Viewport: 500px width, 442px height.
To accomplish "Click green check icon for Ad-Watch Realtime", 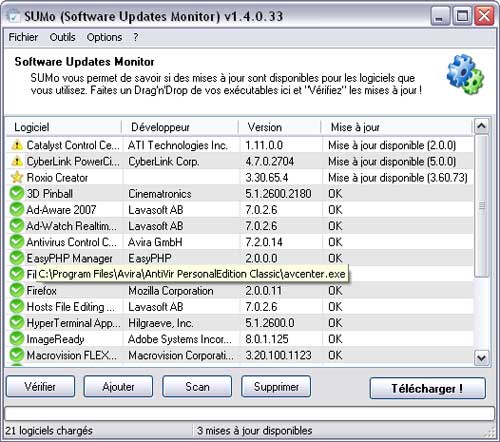I will pos(17,226).
